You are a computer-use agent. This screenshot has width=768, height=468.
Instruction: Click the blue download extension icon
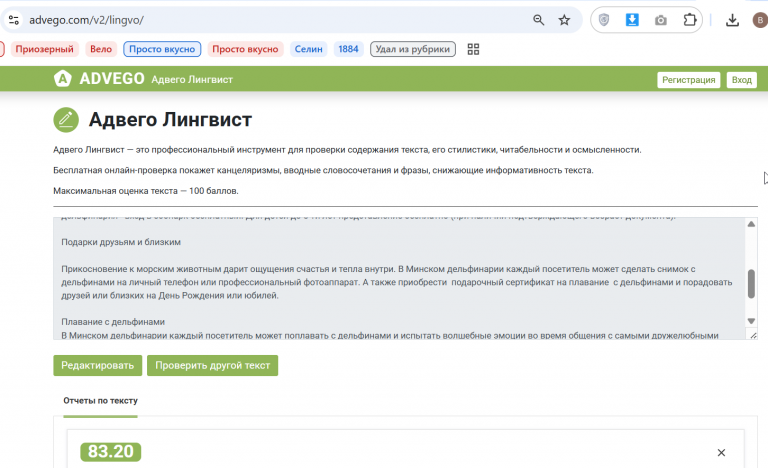tap(632, 20)
